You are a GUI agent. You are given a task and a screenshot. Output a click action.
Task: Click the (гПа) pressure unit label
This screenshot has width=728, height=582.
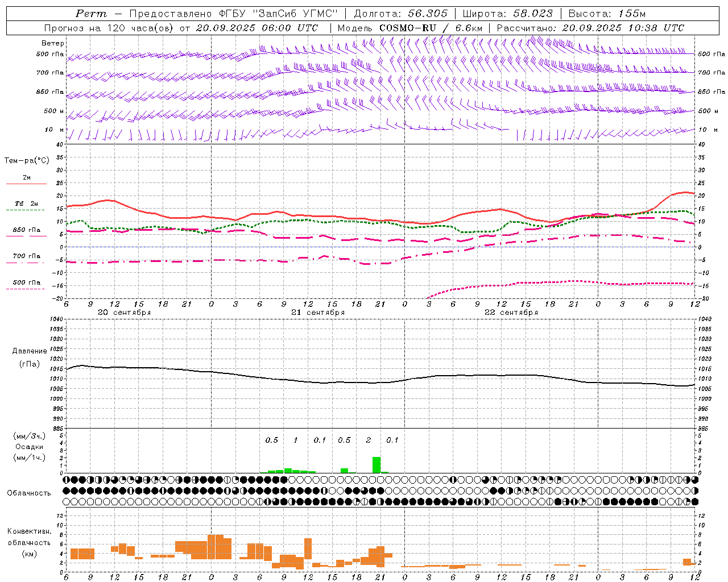(x=30, y=364)
